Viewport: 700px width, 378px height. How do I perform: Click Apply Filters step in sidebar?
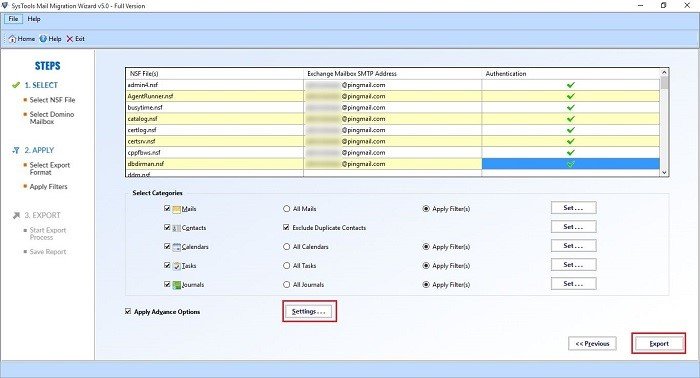pyautogui.click(x=48, y=187)
